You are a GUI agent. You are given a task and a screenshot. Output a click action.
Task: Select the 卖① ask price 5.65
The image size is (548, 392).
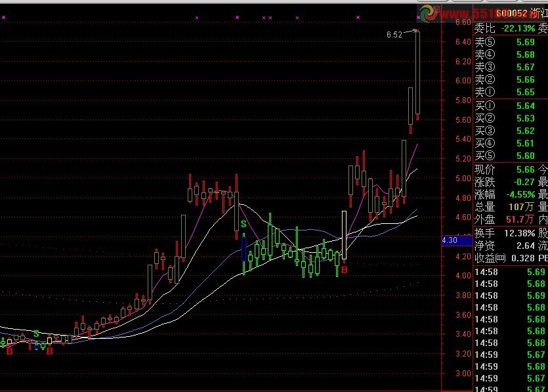coord(525,93)
